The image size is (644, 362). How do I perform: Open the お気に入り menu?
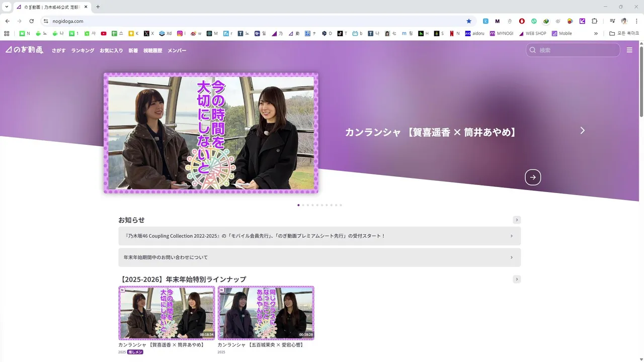(111, 50)
